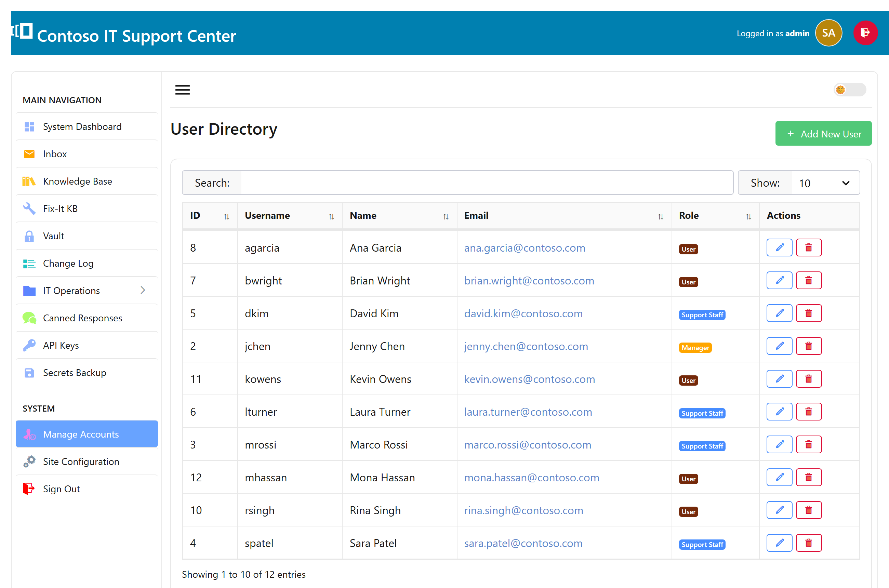Edit Brian Wright's account
The height and width of the screenshot is (588, 889).
pos(779,281)
